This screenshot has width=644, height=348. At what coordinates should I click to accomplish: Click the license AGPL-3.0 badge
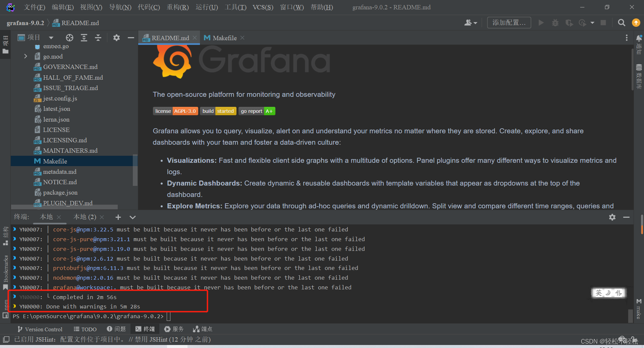175,111
